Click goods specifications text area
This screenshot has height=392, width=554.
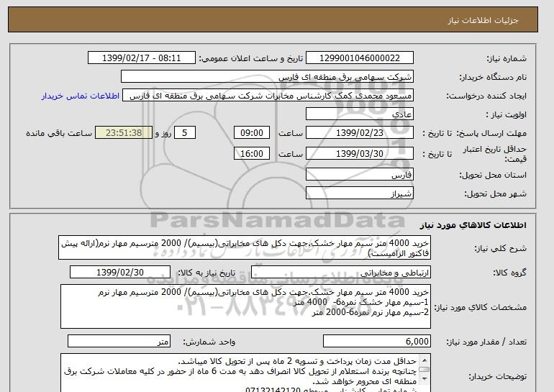(245, 306)
